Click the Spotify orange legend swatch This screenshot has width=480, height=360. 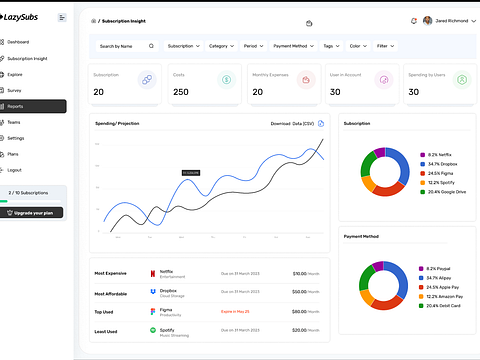(x=422, y=183)
